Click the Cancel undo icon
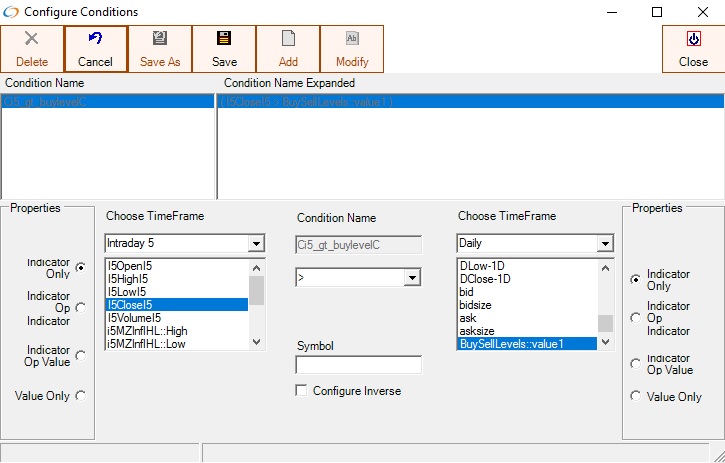Screen dimensions: 725x463 coord(96,39)
